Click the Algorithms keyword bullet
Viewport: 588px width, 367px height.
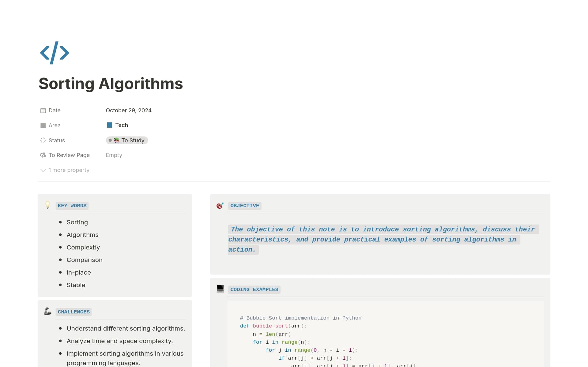point(83,235)
